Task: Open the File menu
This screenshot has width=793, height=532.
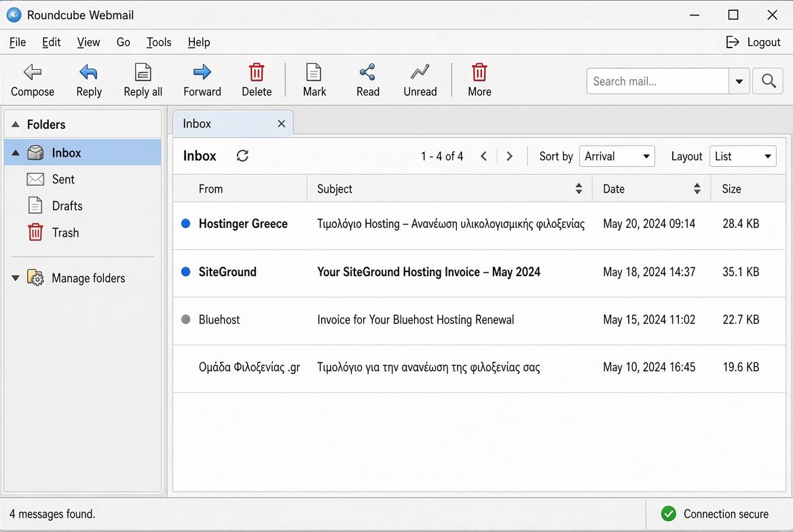Action: [18, 42]
